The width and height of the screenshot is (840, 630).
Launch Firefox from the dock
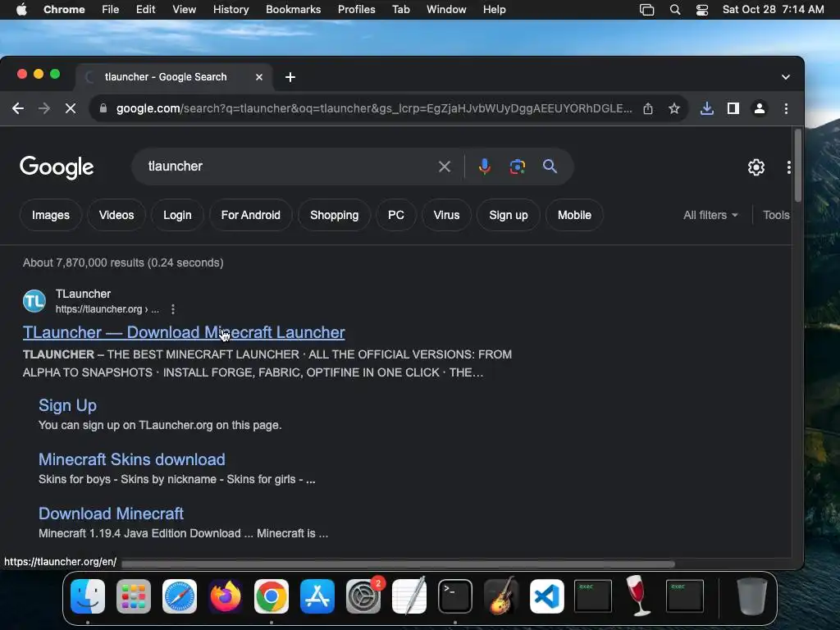click(x=226, y=596)
